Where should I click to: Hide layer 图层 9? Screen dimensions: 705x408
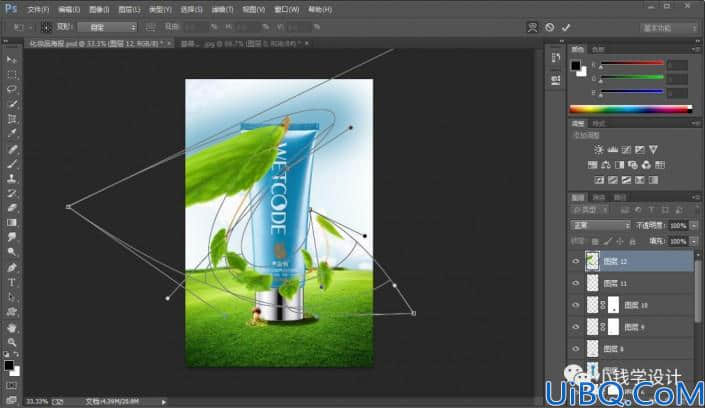click(x=576, y=327)
